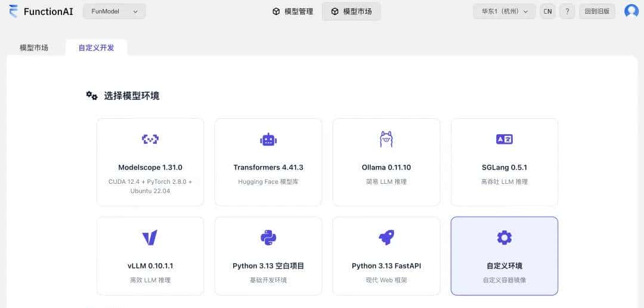Click the FunctionAI brand name text
The width and height of the screenshot is (644, 308).
click(48, 11)
